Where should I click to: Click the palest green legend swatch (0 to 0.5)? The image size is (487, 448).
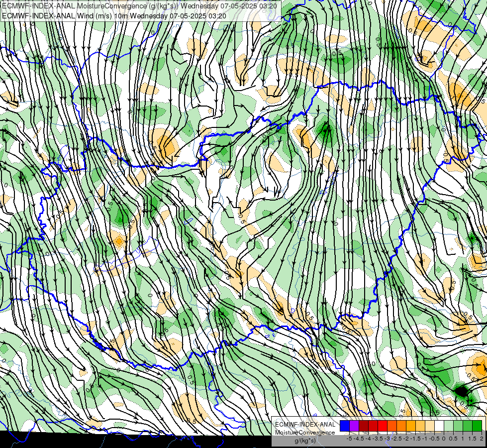[449, 426]
